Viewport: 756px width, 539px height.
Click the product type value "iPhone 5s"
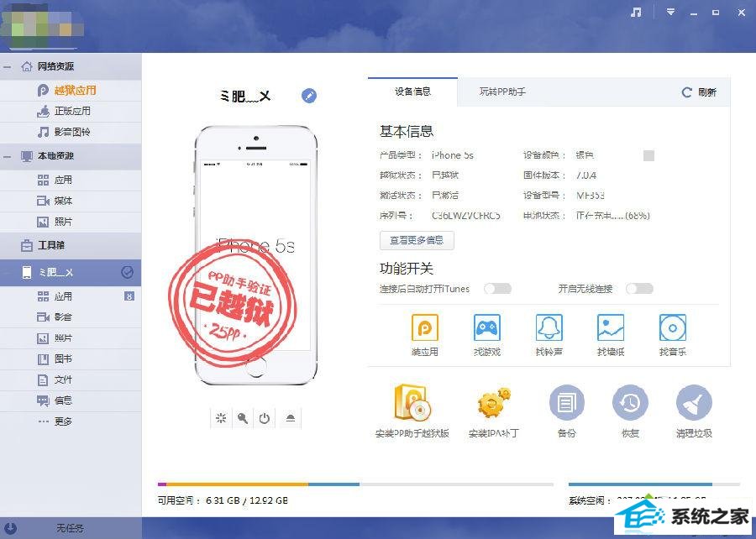tap(452, 155)
